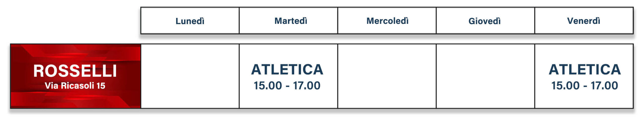The height and width of the screenshot is (117, 644).
Task: Click the empty Giovedì schedule cell
Action: (485, 76)
